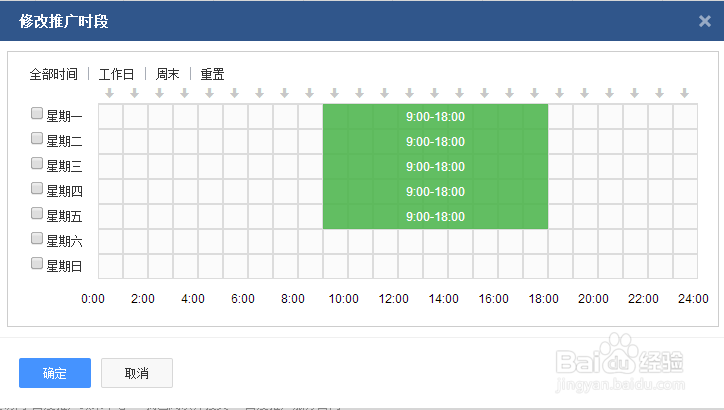Image resolution: width=724 pixels, height=410 pixels.
Task: Check the 星期一 checkbox
Action: tap(37, 114)
